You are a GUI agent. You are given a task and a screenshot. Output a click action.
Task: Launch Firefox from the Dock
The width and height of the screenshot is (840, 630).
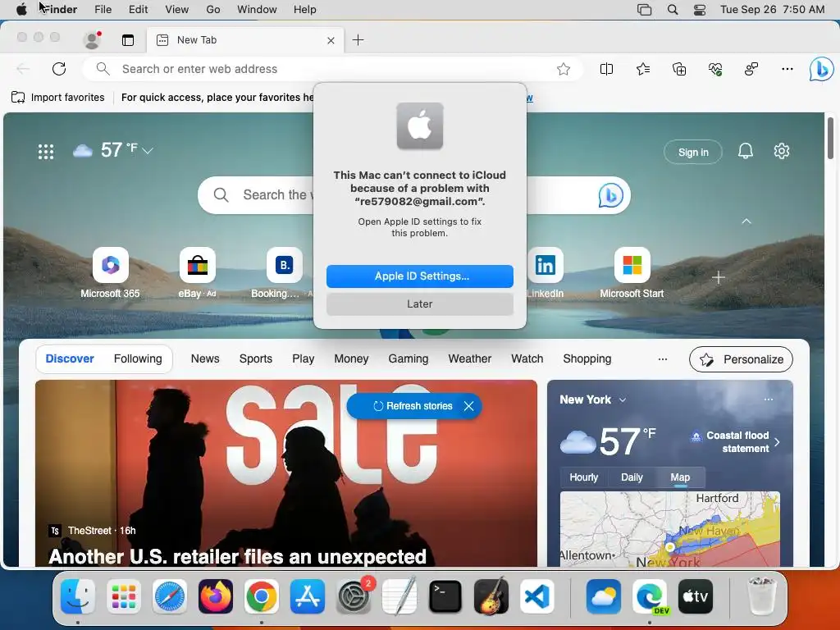216,596
